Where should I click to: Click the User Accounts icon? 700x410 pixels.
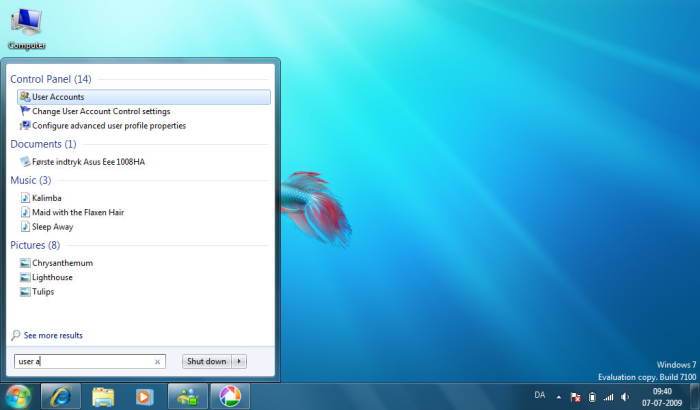[x=25, y=96]
